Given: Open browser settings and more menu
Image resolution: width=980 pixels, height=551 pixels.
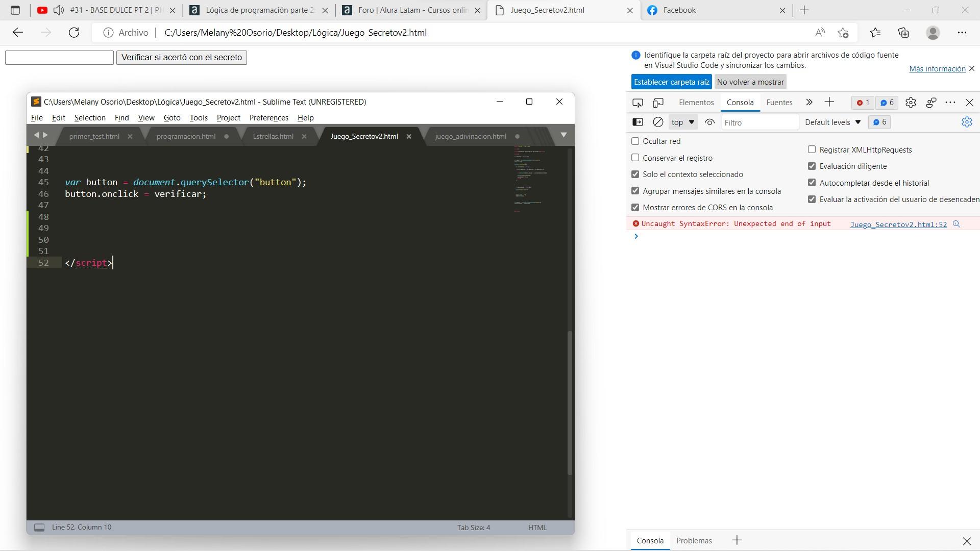Looking at the screenshot, I should pos(962,33).
